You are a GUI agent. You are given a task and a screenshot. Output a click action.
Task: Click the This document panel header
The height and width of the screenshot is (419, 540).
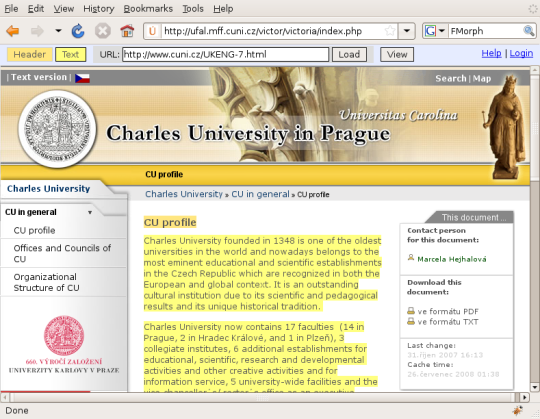coord(470,217)
